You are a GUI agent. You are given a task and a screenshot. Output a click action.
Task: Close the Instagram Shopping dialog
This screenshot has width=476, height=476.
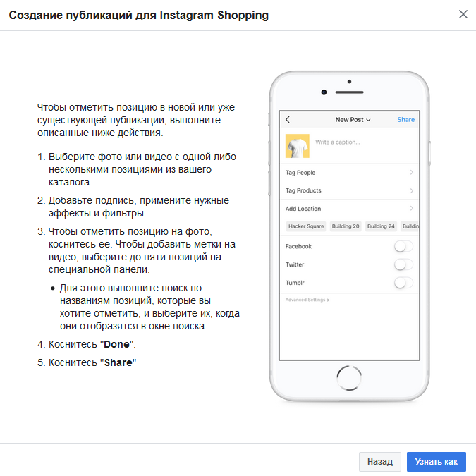(463, 14)
